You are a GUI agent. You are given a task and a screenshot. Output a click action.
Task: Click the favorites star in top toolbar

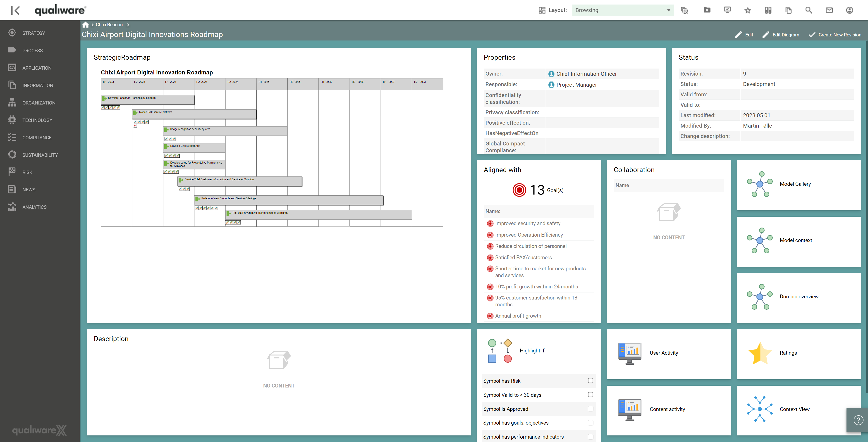(x=748, y=10)
